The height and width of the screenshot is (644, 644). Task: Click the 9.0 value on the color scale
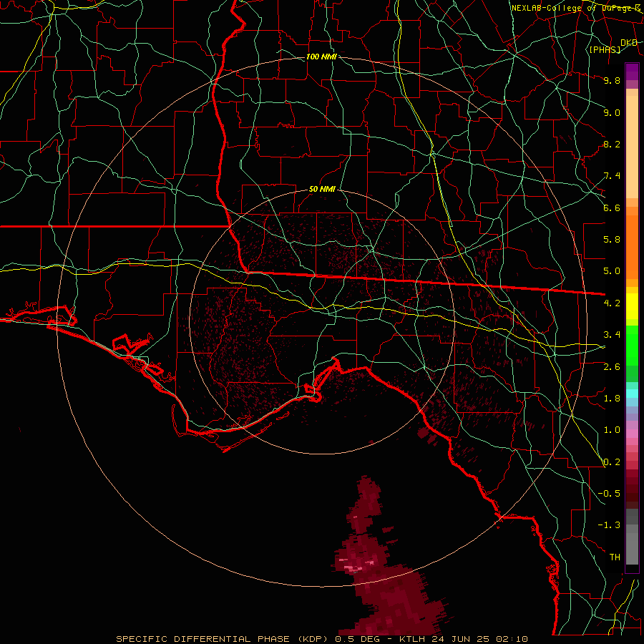(x=612, y=112)
